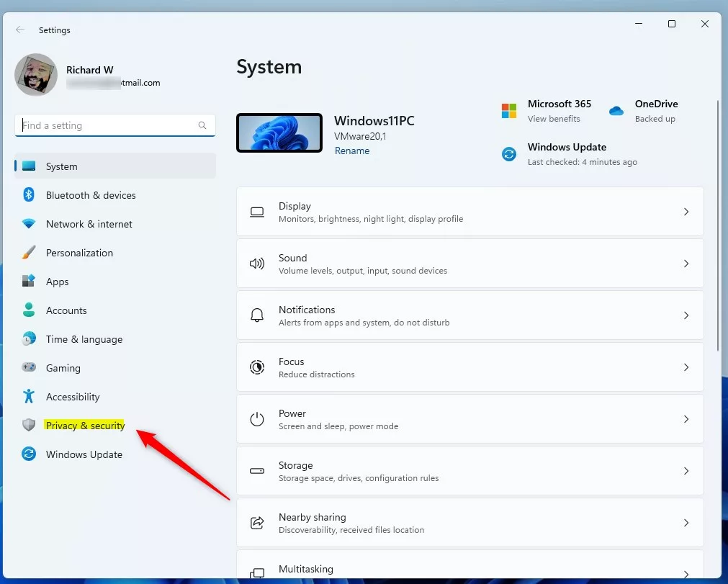This screenshot has height=584, width=728.
Task: Expand the Display settings row chevron
Action: pos(685,212)
